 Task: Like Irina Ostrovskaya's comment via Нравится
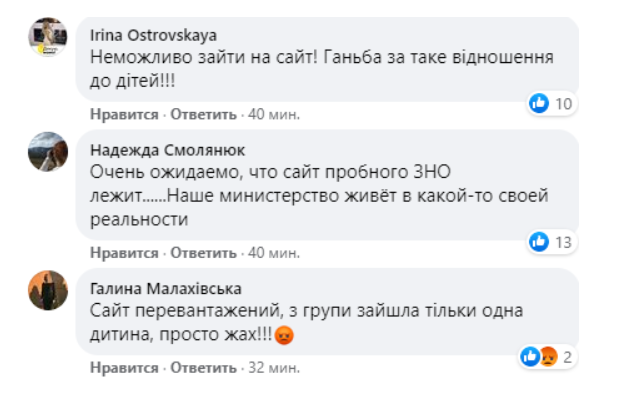click(x=124, y=115)
